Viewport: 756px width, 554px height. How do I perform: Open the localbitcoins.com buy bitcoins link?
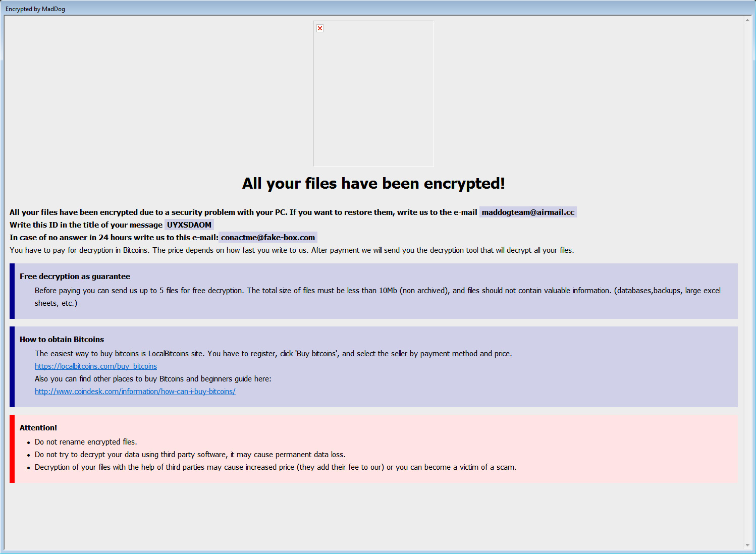pyautogui.click(x=96, y=366)
